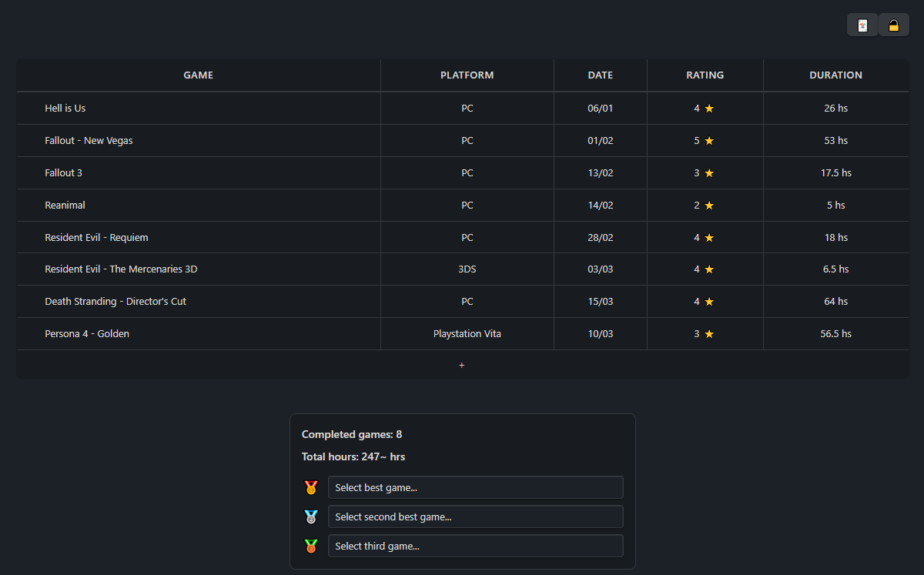Click the 4 star rating of The Mercenaries 3D
The height and width of the screenshot is (575, 924).
(x=705, y=269)
